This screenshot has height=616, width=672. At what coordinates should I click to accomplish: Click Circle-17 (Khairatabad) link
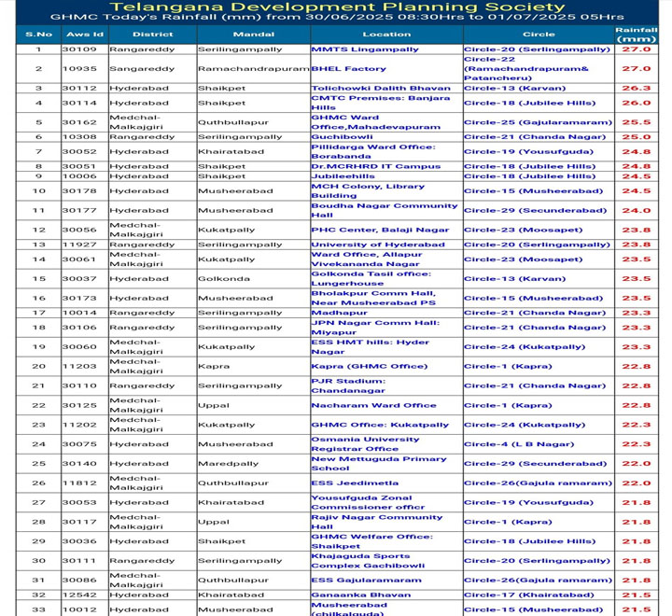(x=529, y=595)
